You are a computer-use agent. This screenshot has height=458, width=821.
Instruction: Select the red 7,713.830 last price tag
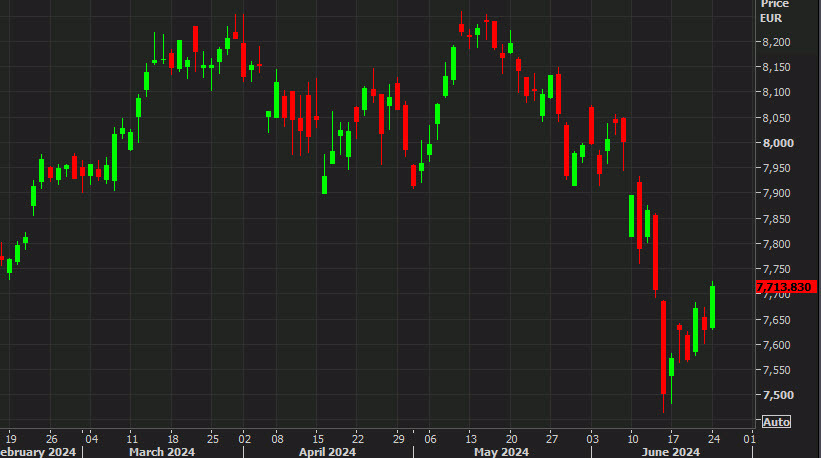click(785, 287)
